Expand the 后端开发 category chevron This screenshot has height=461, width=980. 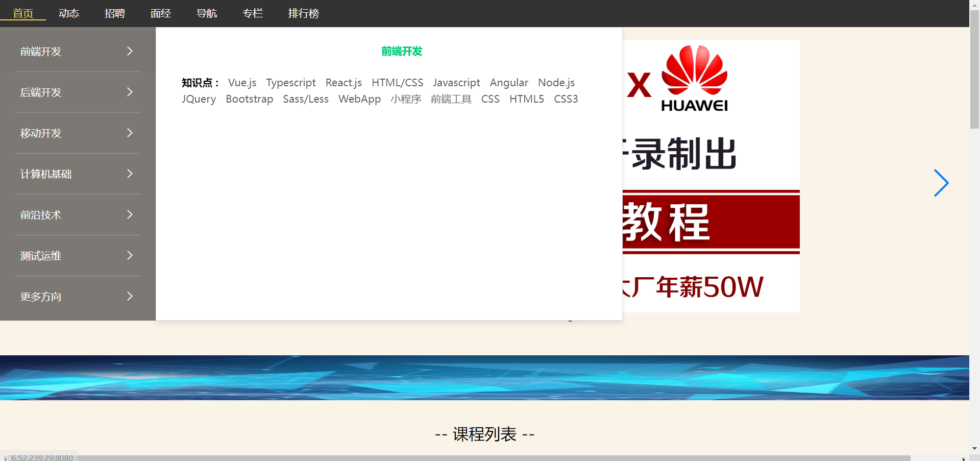130,92
